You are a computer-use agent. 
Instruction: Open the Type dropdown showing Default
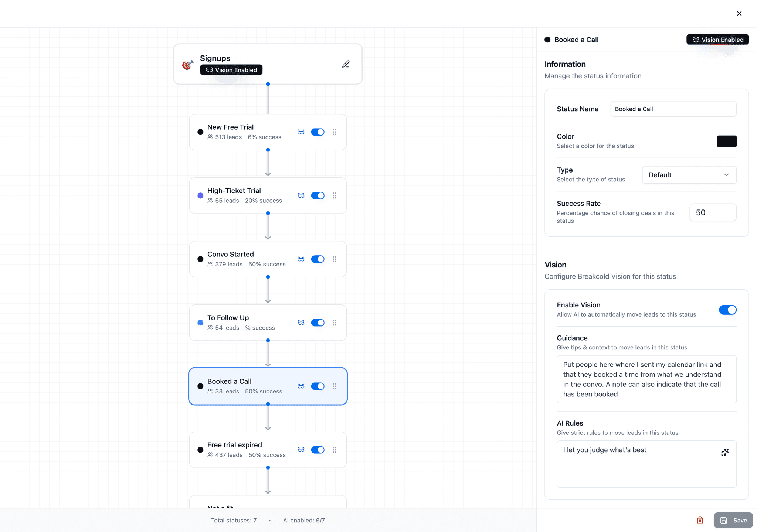[x=689, y=175]
